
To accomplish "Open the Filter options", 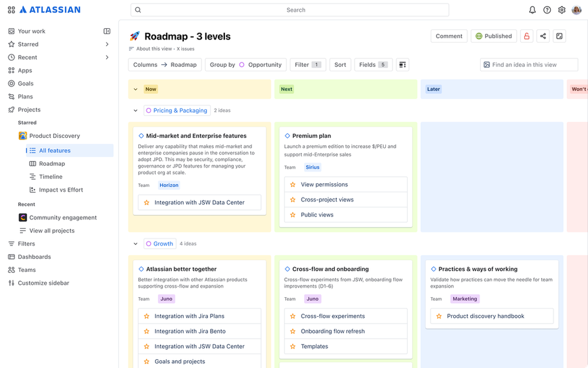I will [x=308, y=65].
